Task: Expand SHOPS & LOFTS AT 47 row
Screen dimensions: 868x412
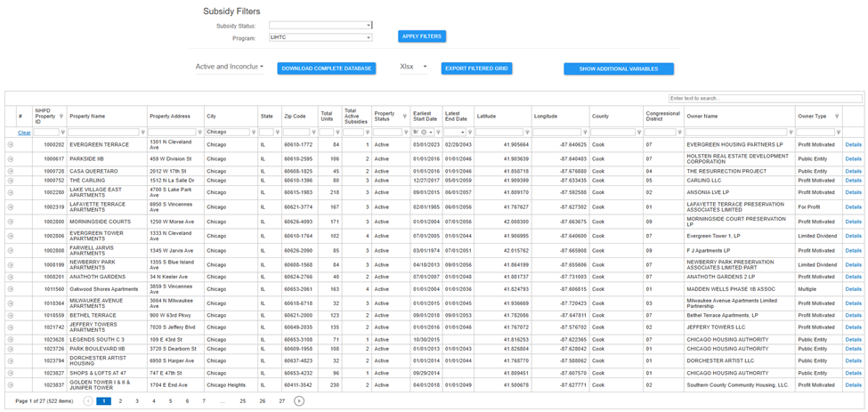Action: (11, 373)
